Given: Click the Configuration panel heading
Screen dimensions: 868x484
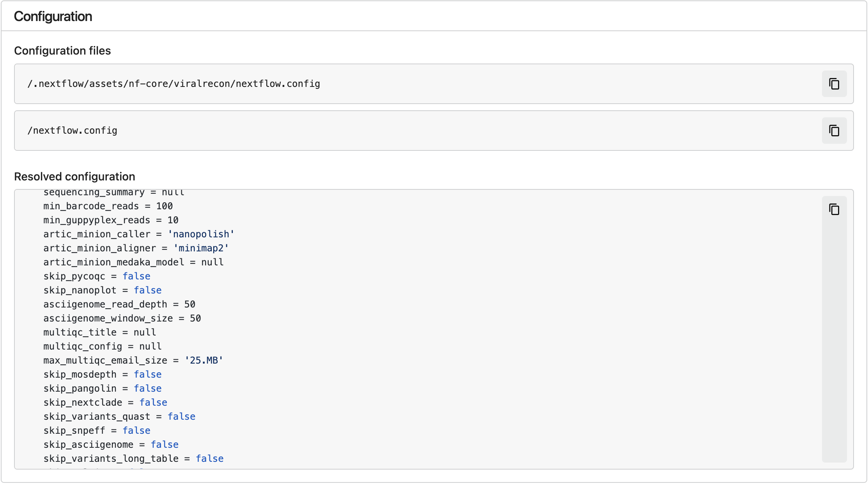Looking at the screenshot, I should (53, 16).
